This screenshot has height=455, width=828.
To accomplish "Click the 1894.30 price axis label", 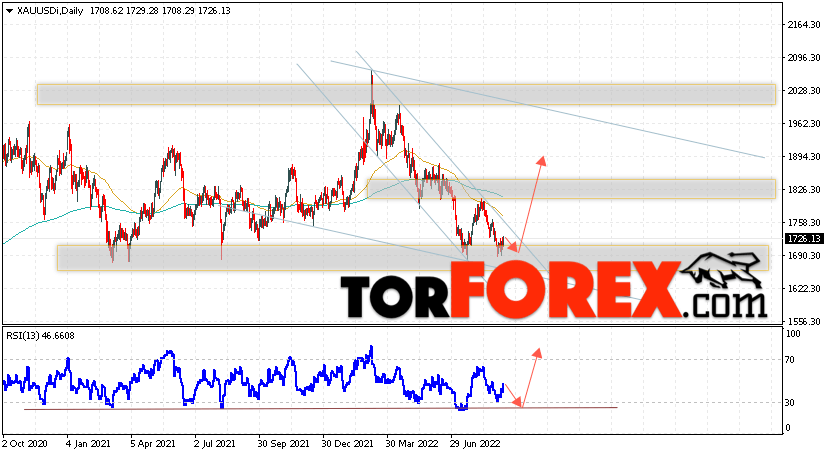I will pyautogui.click(x=804, y=157).
